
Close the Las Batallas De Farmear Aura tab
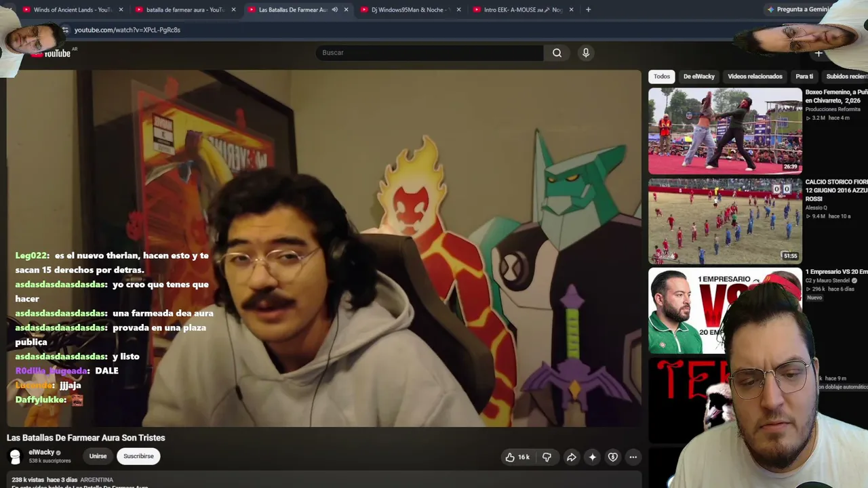(x=347, y=9)
